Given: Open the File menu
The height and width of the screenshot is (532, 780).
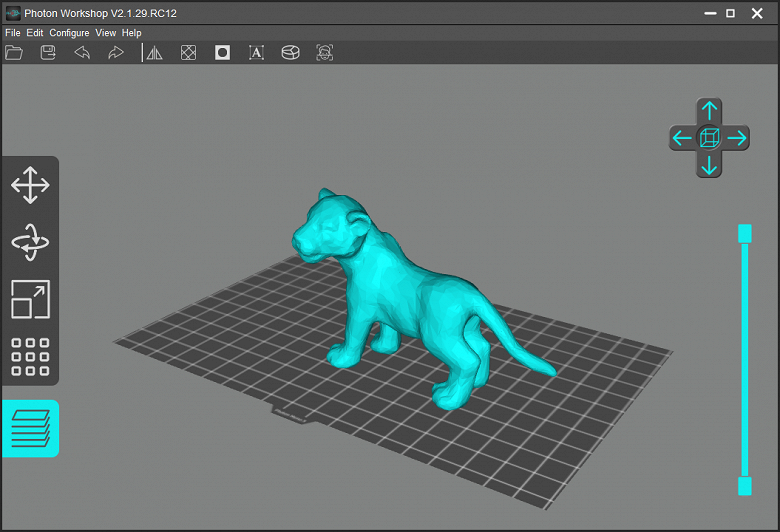Looking at the screenshot, I should pyautogui.click(x=12, y=33).
